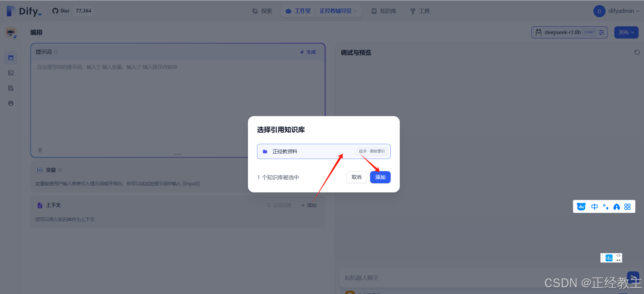This screenshot has height=294, width=644.
Task: Open the 工具 menu item
Action: coord(420,11)
